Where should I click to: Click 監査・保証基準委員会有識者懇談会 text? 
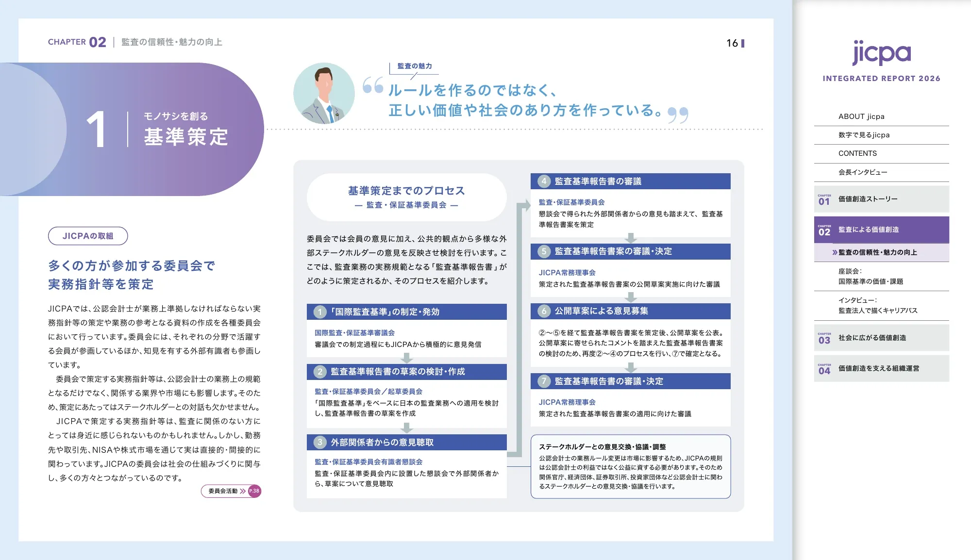(368, 462)
